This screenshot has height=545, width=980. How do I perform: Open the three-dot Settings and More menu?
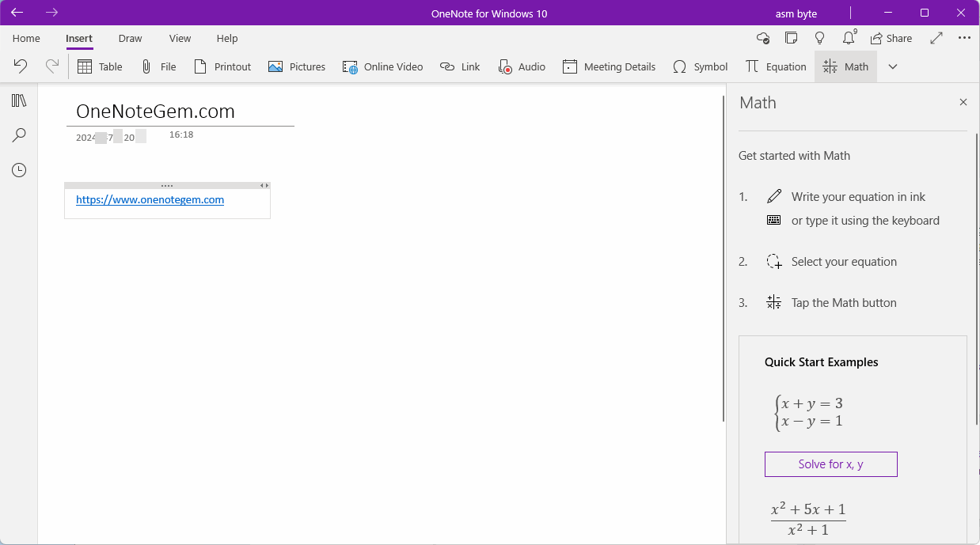pyautogui.click(x=964, y=38)
